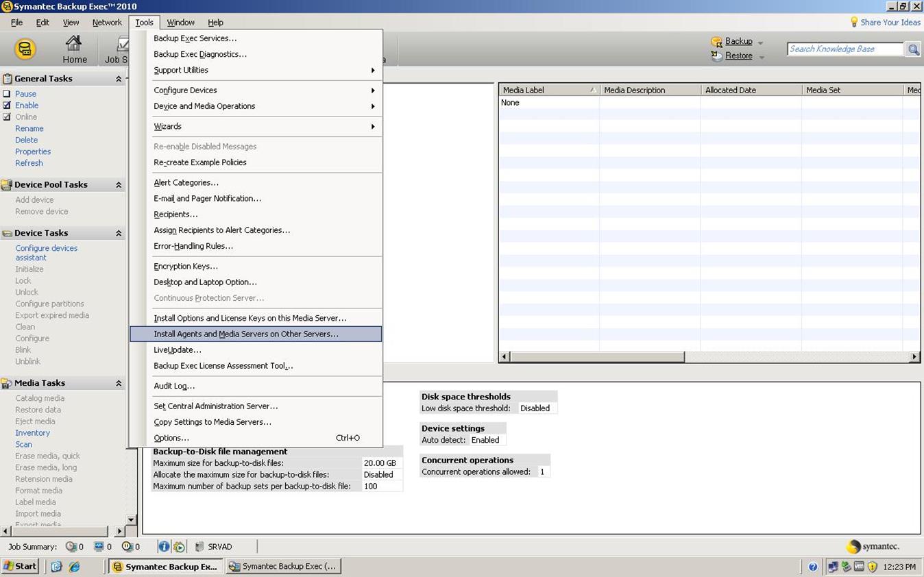Click the Windows Start button

(x=20, y=567)
